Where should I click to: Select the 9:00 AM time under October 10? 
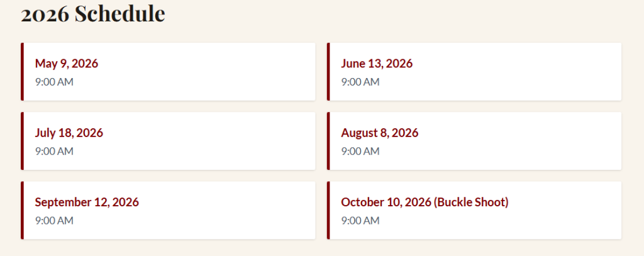[x=360, y=221]
